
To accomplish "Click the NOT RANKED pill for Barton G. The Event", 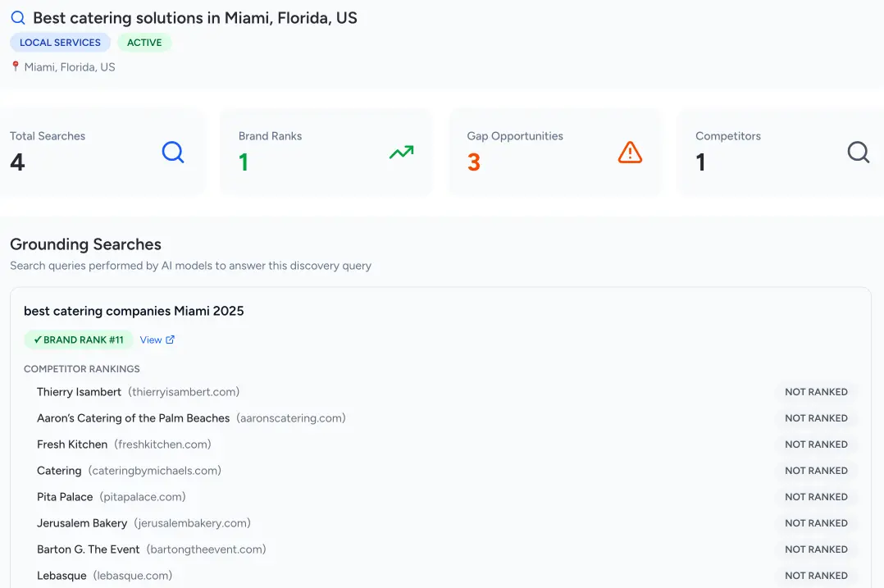I will pos(816,549).
